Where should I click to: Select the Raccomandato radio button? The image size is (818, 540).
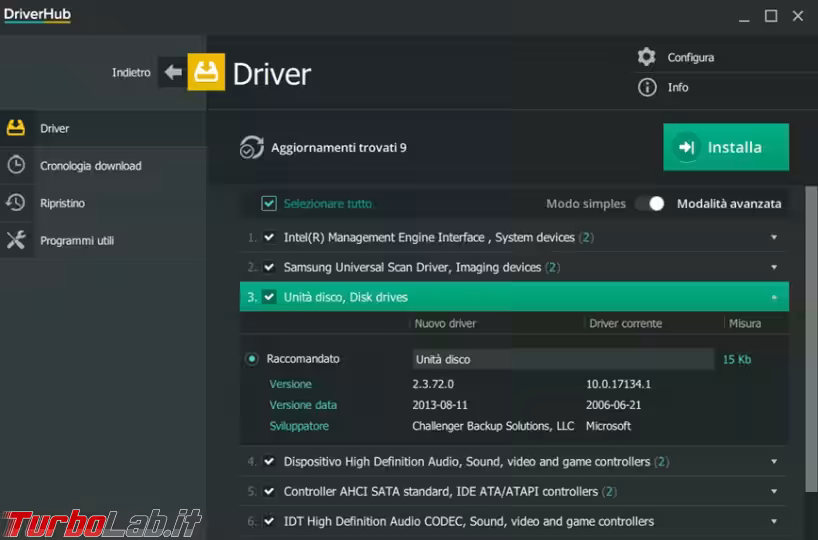coord(251,359)
